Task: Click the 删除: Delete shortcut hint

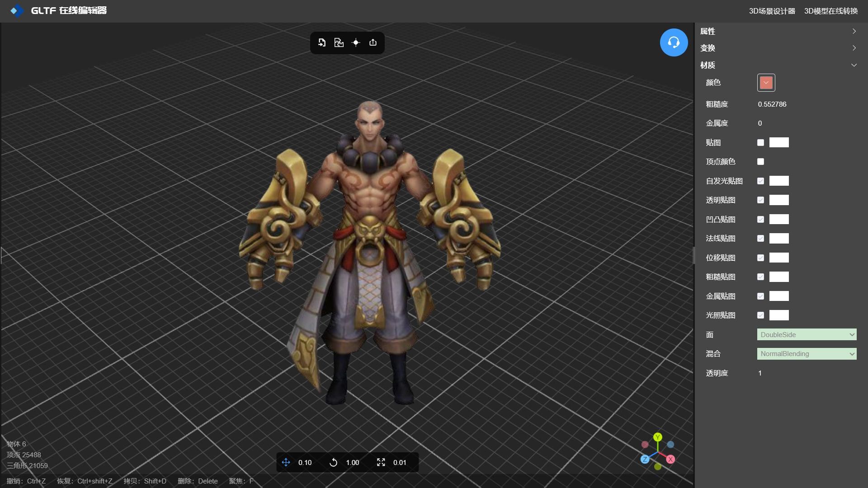Action: click(198, 481)
